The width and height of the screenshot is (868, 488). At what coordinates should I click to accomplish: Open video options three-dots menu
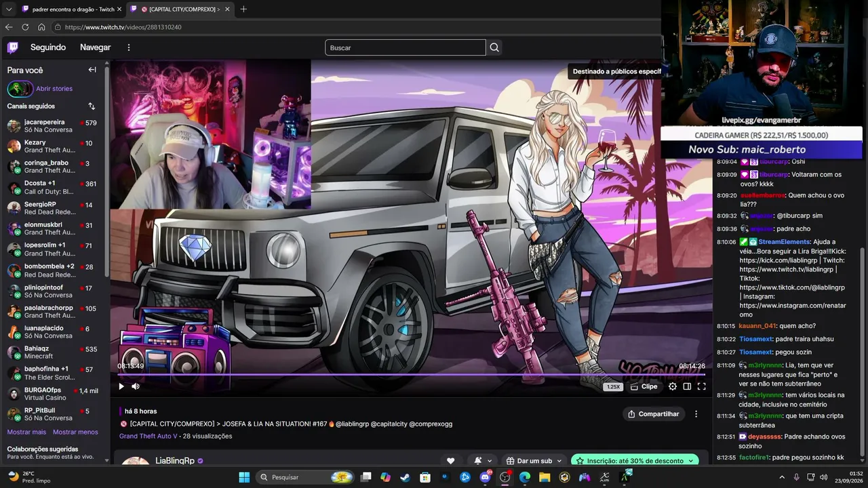click(x=696, y=414)
